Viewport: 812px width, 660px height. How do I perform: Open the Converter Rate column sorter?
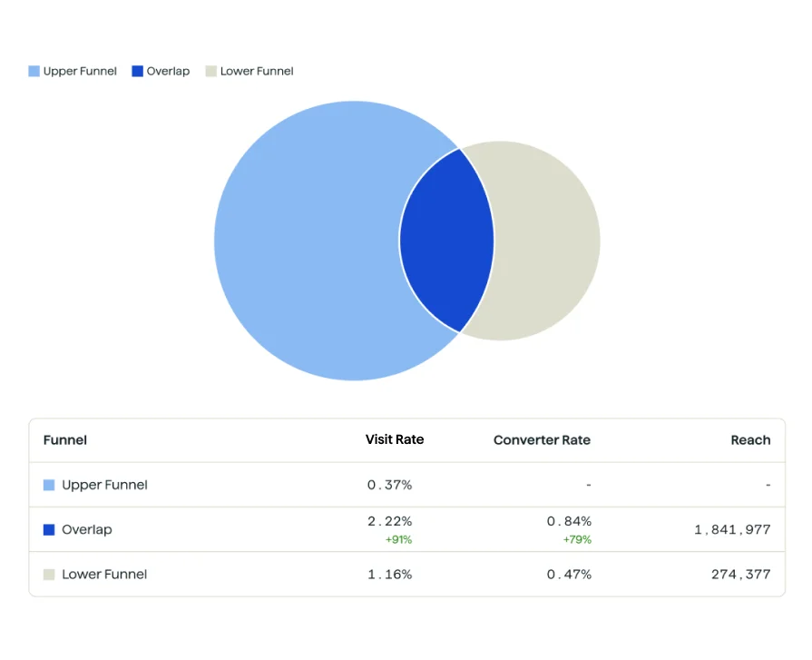pyautogui.click(x=542, y=440)
